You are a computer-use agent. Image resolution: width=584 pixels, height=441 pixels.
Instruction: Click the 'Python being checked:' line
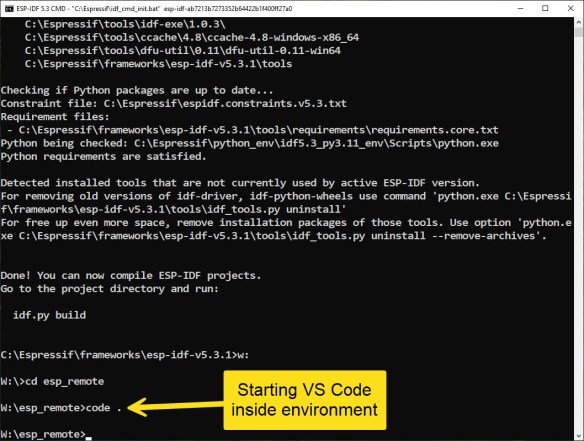(250, 143)
